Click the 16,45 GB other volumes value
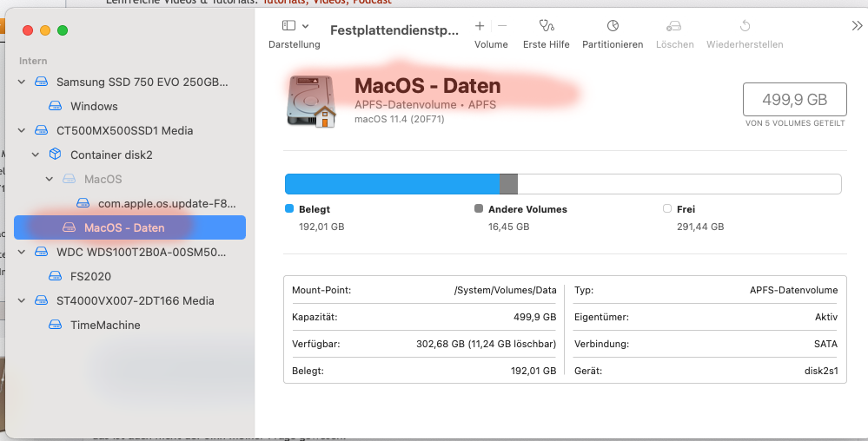 coord(509,227)
